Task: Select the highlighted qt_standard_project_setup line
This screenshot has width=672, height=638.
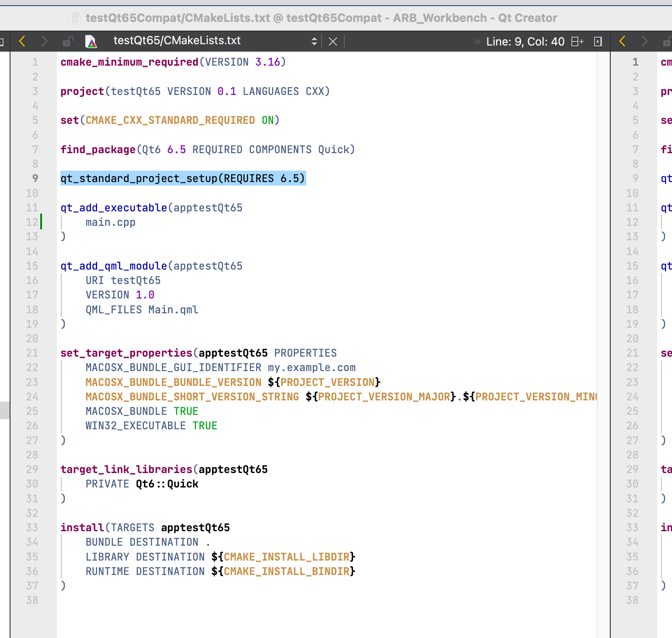Action: coord(182,178)
